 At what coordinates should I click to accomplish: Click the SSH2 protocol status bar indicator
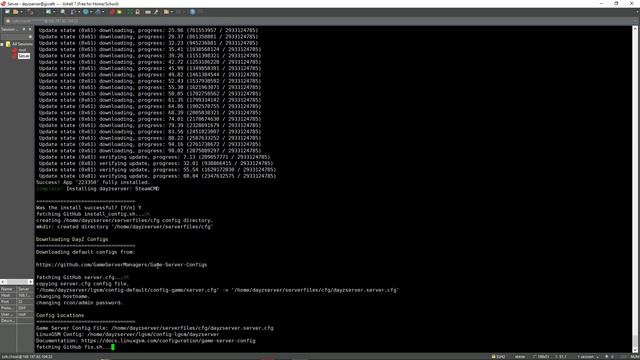point(499,357)
